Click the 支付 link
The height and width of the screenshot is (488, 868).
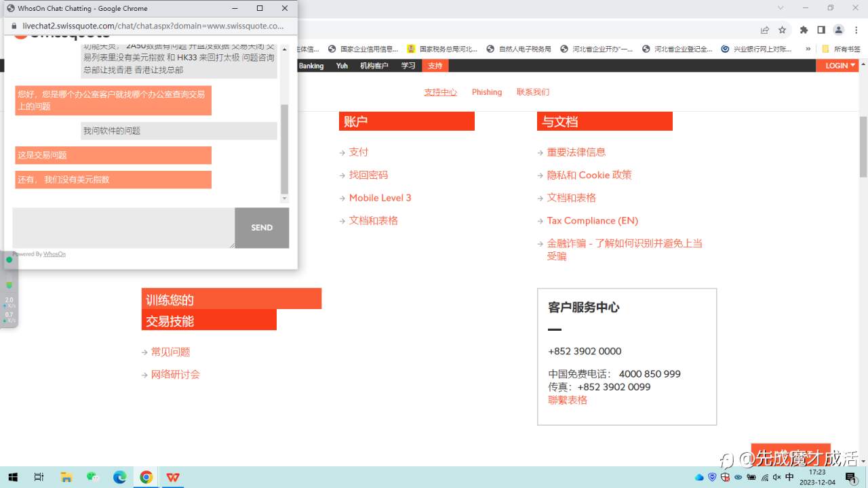(x=359, y=152)
